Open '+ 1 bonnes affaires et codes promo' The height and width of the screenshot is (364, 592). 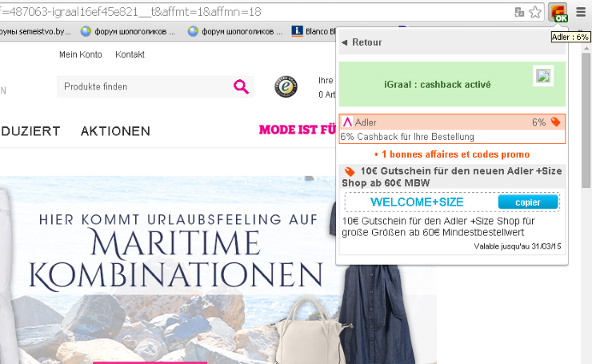coord(451,154)
